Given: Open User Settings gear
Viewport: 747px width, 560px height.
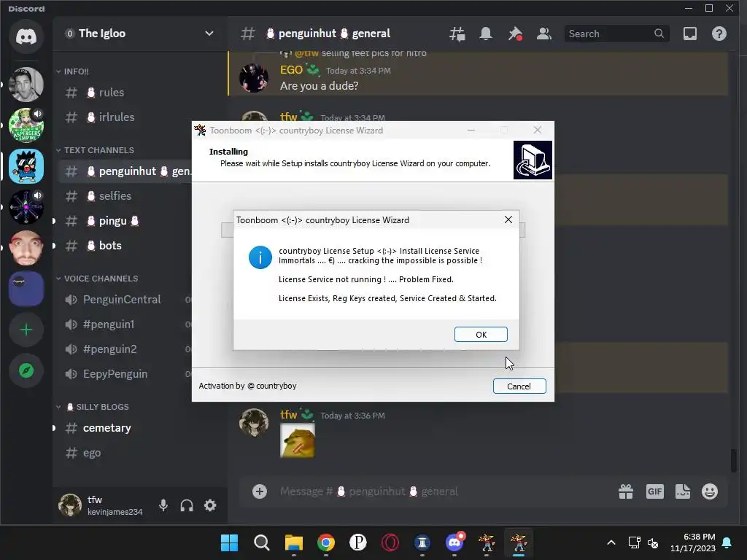Looking at the screenshot, I should pyautogui.click(x=210, y=505).
